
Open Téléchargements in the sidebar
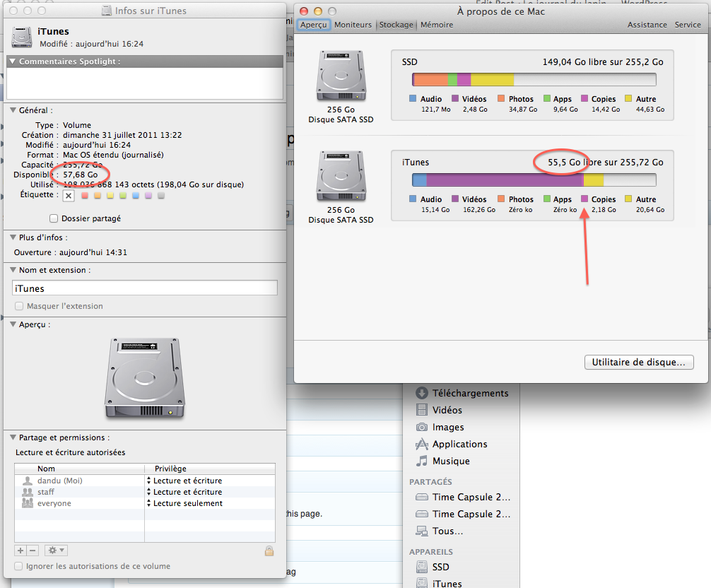[470, 393]
